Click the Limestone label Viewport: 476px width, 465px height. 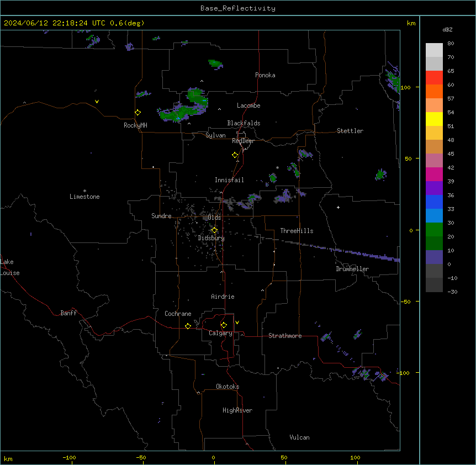point(84,197)
